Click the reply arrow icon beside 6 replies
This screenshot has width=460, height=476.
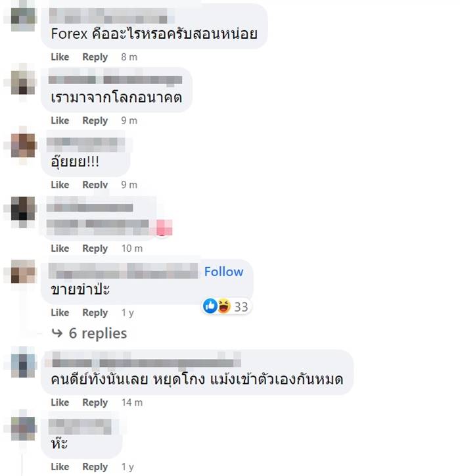[x=57, y=333]
